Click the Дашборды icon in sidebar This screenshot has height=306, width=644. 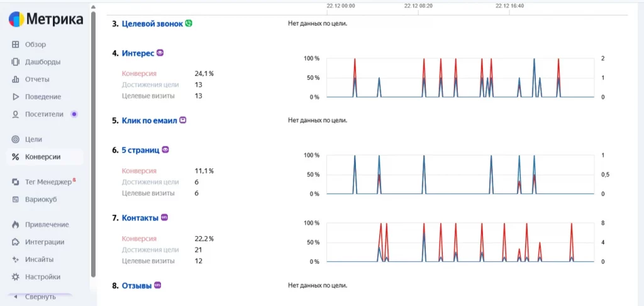tap(16, 62)
